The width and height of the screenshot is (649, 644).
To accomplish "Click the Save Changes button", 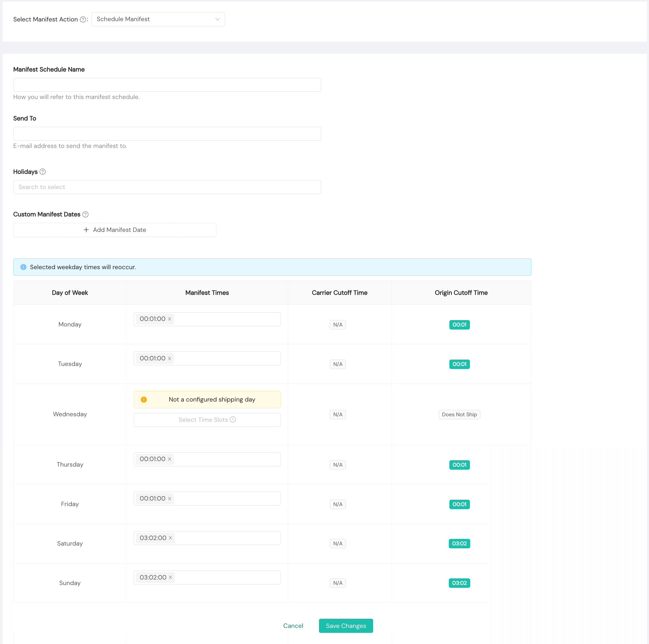I will [x=346, y=626].
